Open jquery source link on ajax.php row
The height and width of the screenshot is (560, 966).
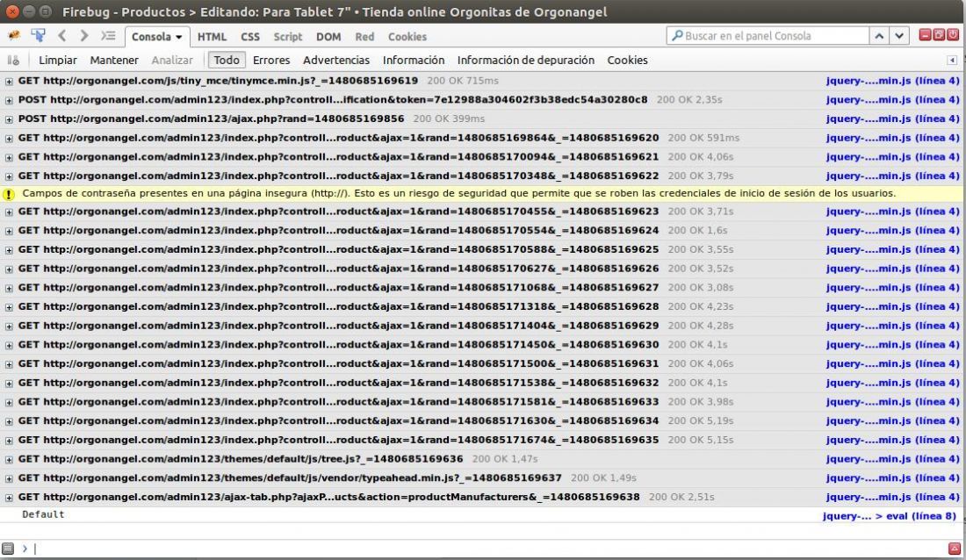(x=893, y=118)
